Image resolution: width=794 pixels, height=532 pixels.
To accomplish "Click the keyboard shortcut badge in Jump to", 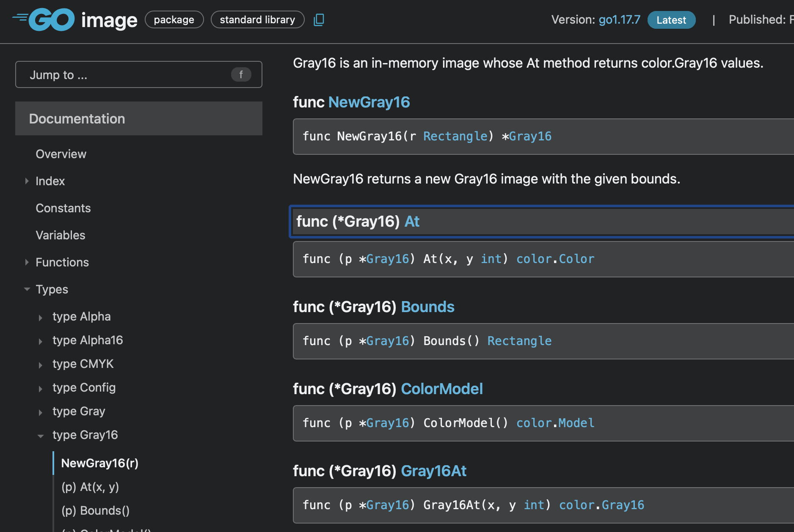I will [x=241, y=74].
